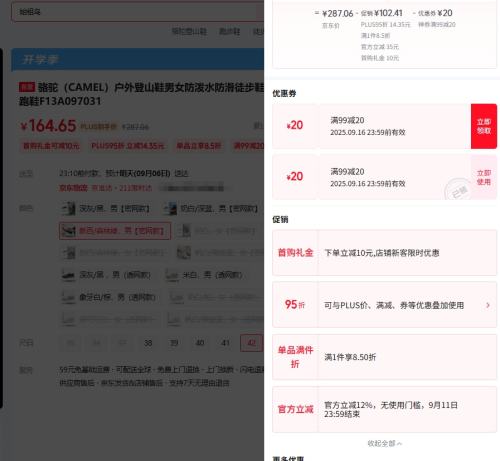Screen dimensions: 500x461
Task: Pick shoe size 39
Action: (174, 343)
